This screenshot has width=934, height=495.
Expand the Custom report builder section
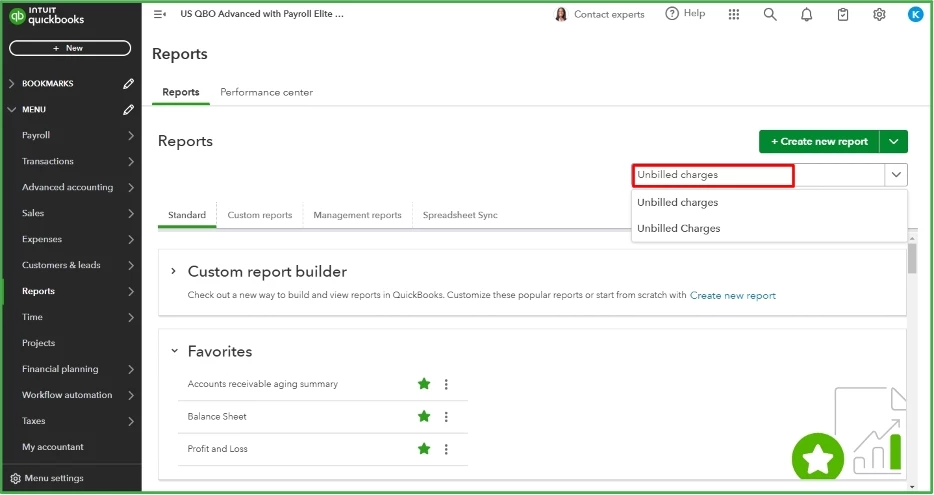click(x=173, y=271)
